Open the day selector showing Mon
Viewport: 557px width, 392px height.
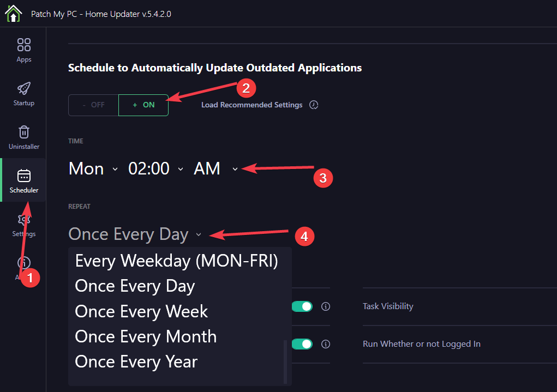tap(93, 168)
